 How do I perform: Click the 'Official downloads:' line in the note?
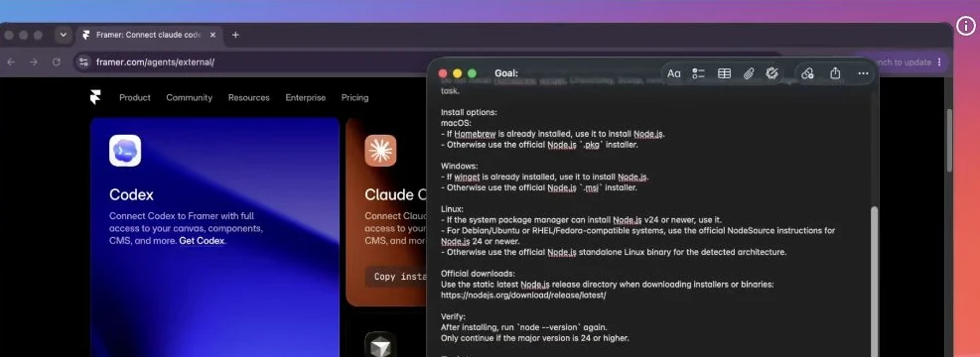(479, 274)
